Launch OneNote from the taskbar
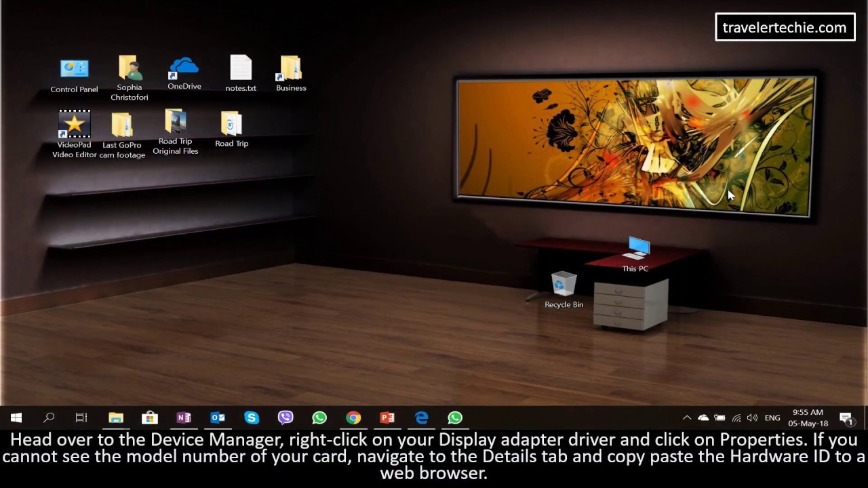Viewport: 868px width, 488px height. pos(184,418)
